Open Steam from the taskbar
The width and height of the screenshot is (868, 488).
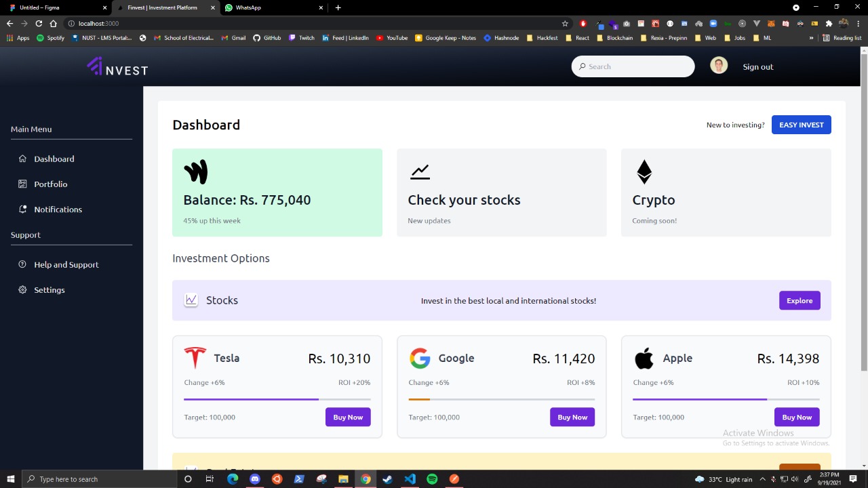tap(387, 479)
